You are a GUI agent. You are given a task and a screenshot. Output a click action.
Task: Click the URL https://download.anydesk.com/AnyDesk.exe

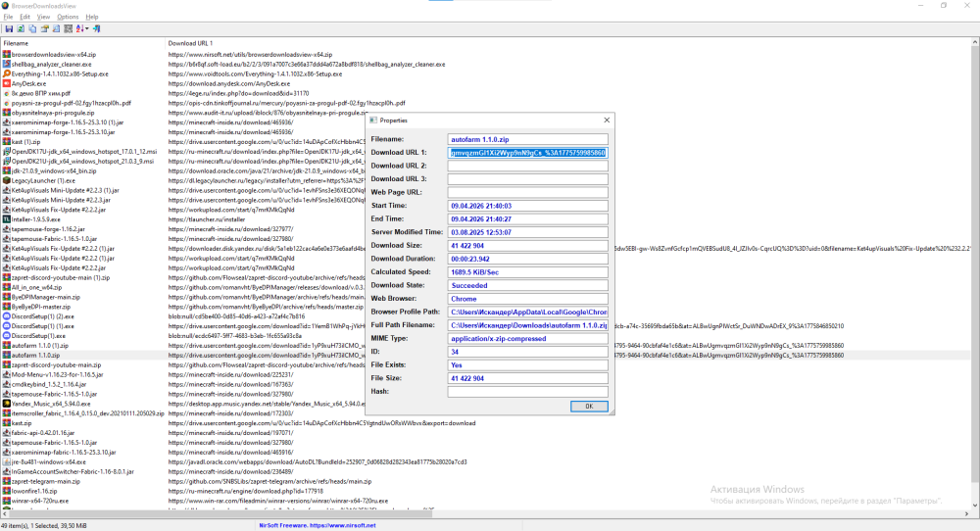click(228, 83)
